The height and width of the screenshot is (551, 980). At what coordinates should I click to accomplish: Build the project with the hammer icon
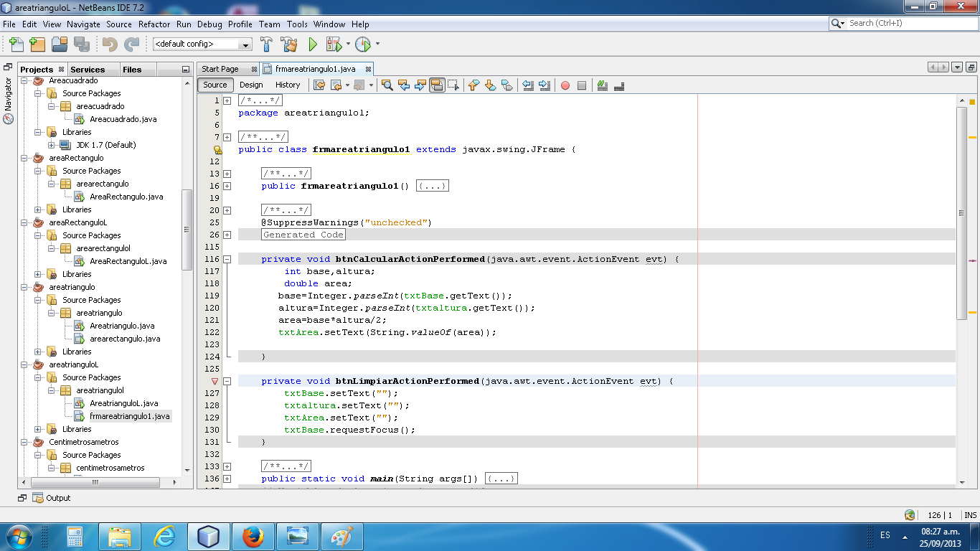(x=266, y=44)
